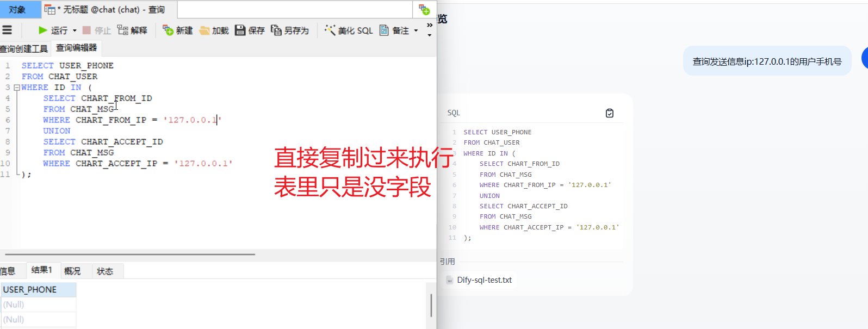Create a new query with 新建
This screenshot has width=868, height=329.
[x=178, y=30]
